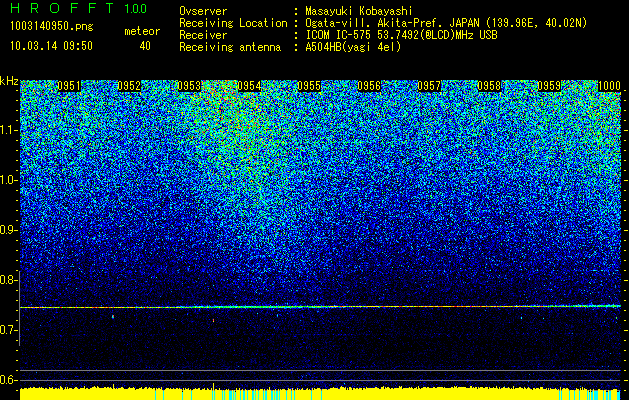The height and width of the screenshot is (400, 629).
Task: Click the 'Receiver' field label
Action: pyautogui.click(x=203, y=35)
